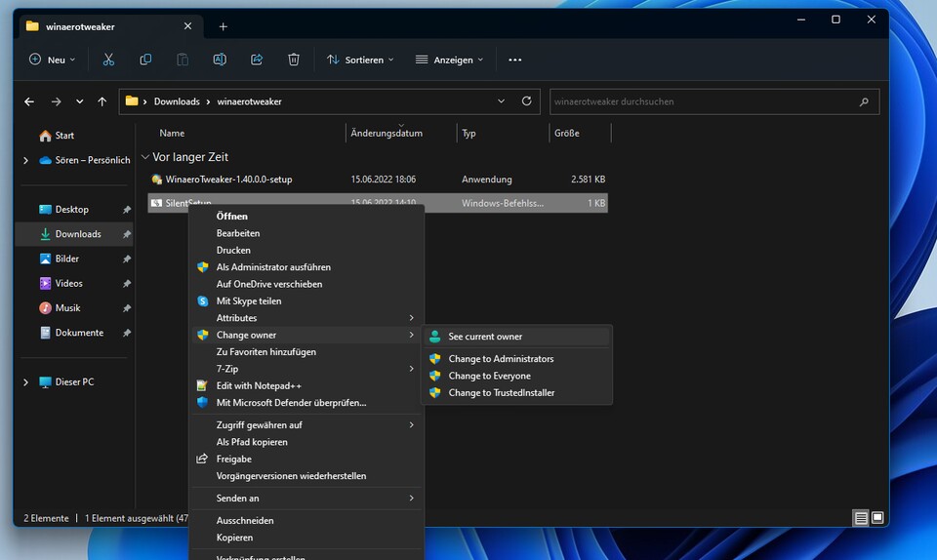
Task: Navigate up one folder level
Action: 102,101
